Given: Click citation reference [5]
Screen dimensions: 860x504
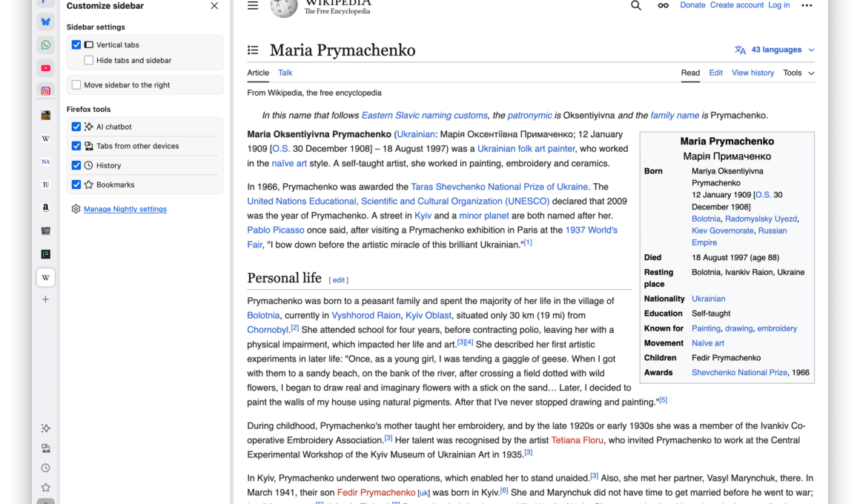Looking at the screenshot, I should coord(663,400).
